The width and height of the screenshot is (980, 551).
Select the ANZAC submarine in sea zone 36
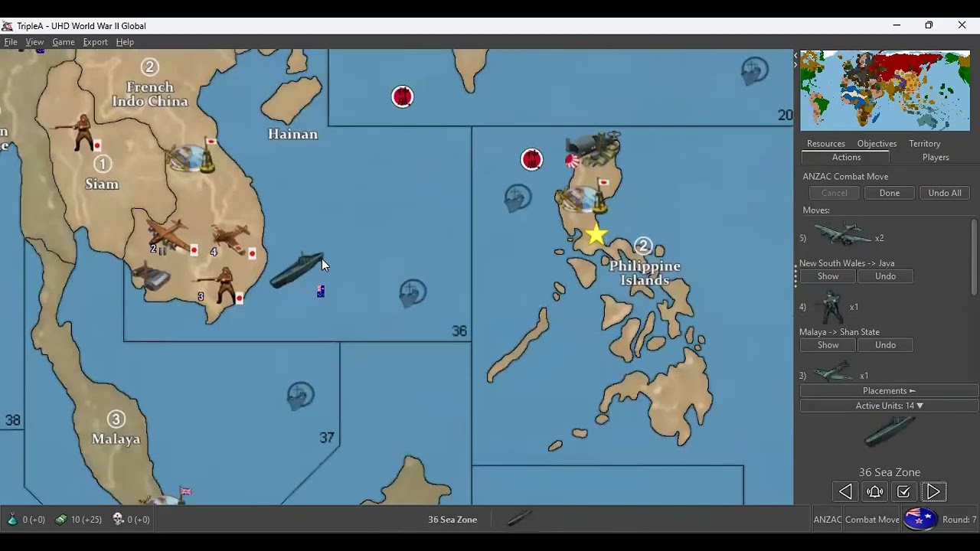tap(296, 269)
